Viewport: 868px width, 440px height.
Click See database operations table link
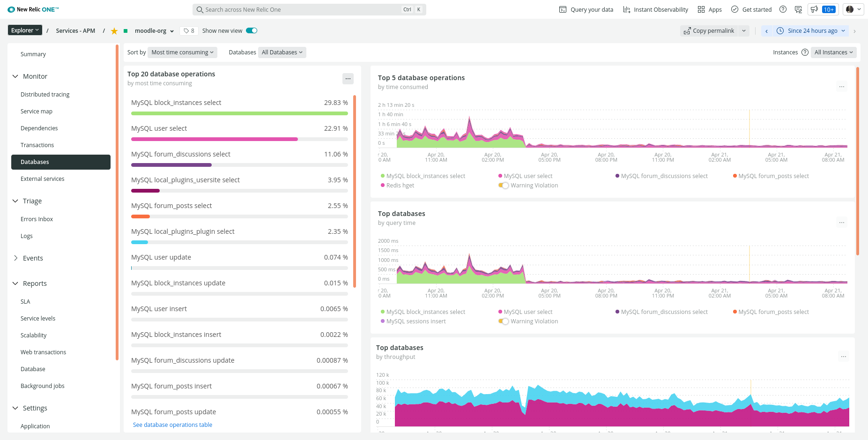pyautogui.click(x=172, y=425)
